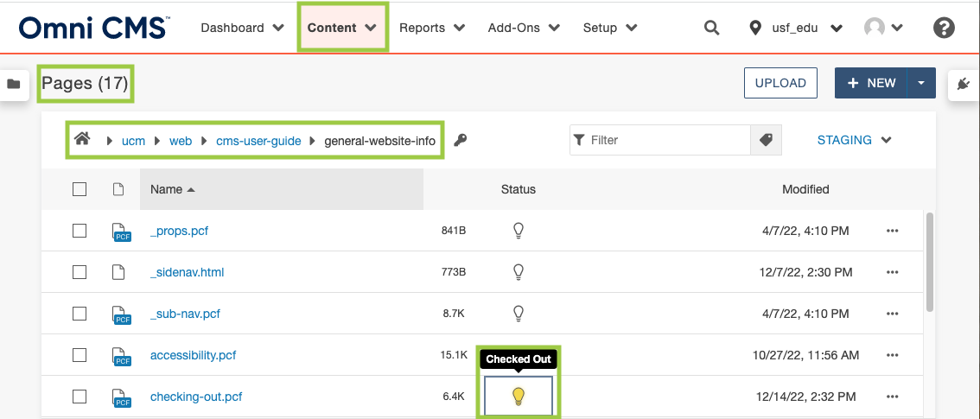Viewport: 980px width, 419px height.
Task: Open the Reports menu
Action: [x=432, y=28]
